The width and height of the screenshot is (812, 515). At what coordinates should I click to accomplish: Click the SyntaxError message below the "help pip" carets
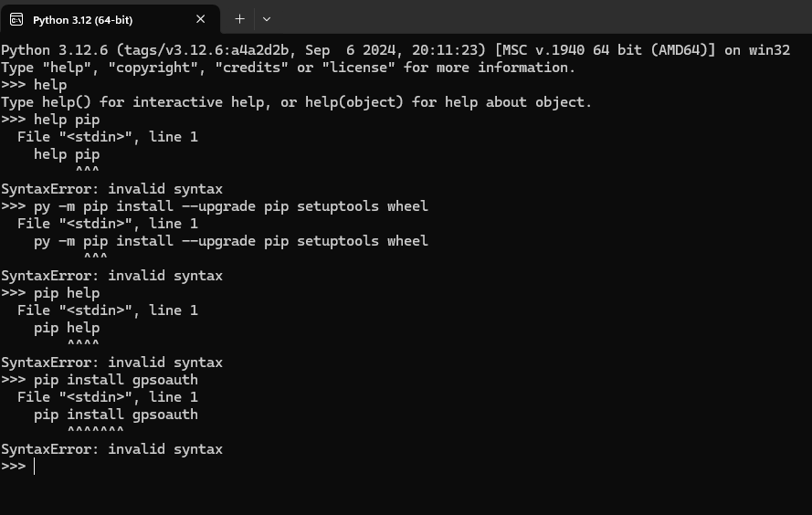pyautogui.click(x=111, y=189)
